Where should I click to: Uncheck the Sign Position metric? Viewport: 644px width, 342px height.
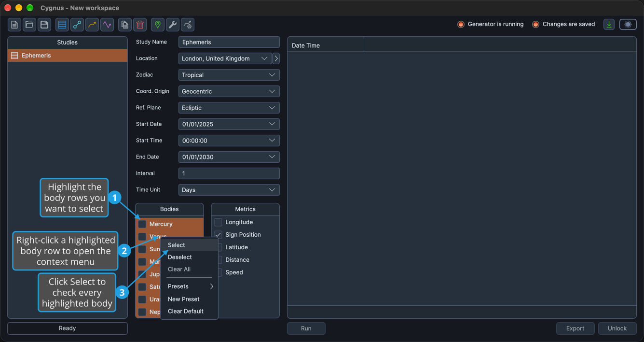[x=218, y=235]
